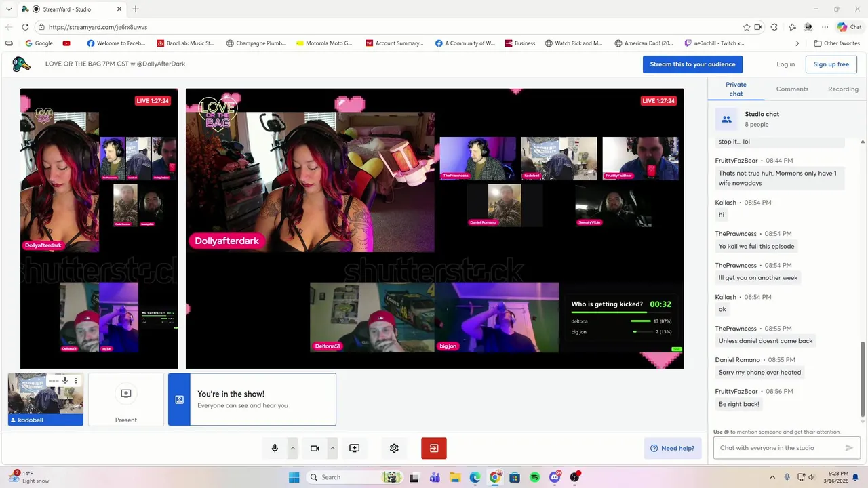Screen dimensions: 868x488
Task: Click the Windows Start button
Action: click(x=294, y=477)
